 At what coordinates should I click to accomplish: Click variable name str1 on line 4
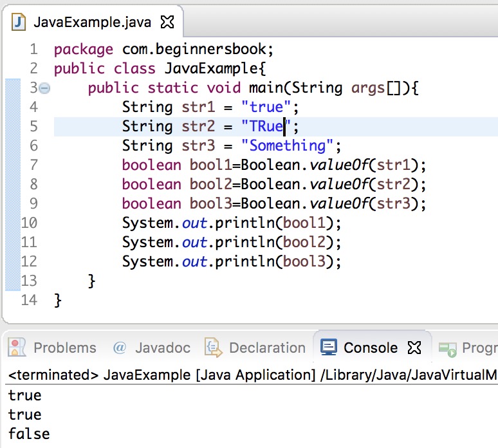click(x=198, y=107)
